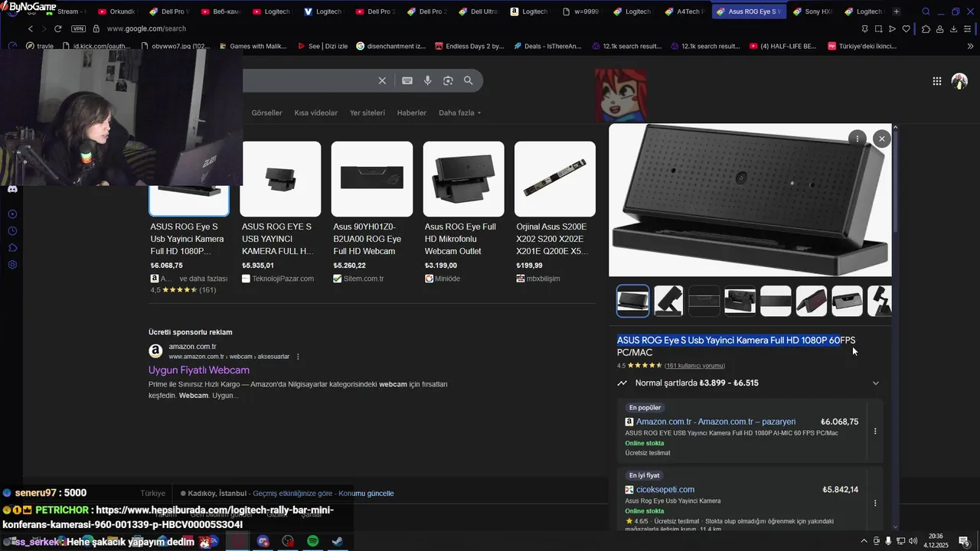
Task: Open Google Lens image search
Action: click(448, 80)
